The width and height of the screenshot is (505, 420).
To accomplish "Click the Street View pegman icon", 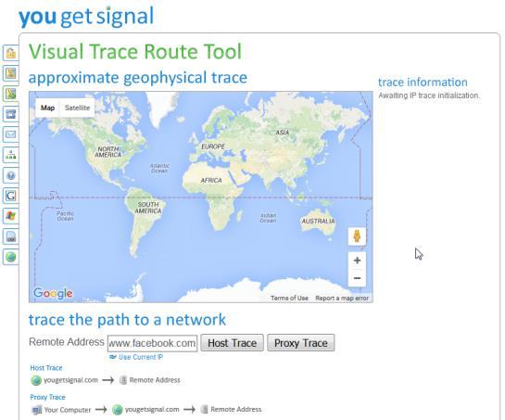I will (x=357, y=236).
